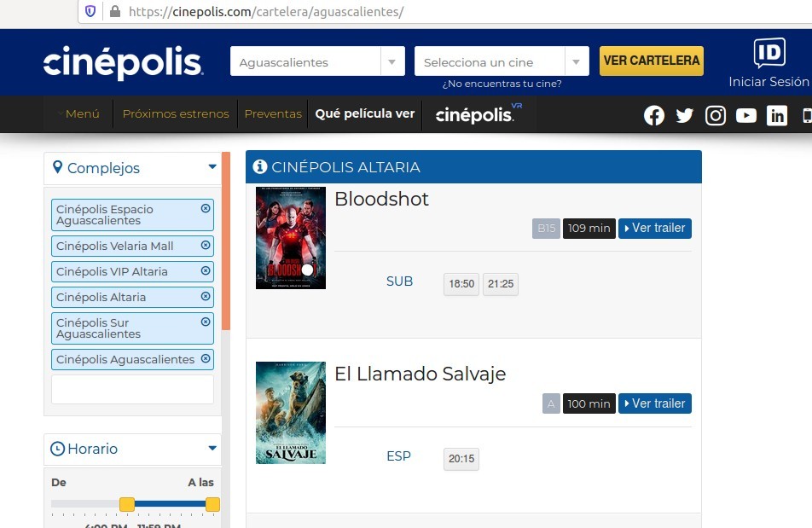Screen dimensions: 812x528
Task: Click the El Llamado Salvaje title
Action: click(420, 374)
